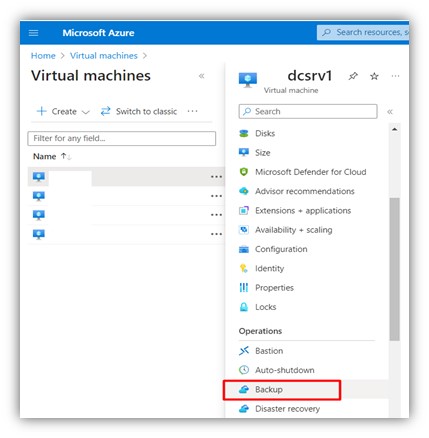The width and height of the screenshot is (429, 438).
Task: Click Advisor recommendations icon
Action: (x=244, y=191)
